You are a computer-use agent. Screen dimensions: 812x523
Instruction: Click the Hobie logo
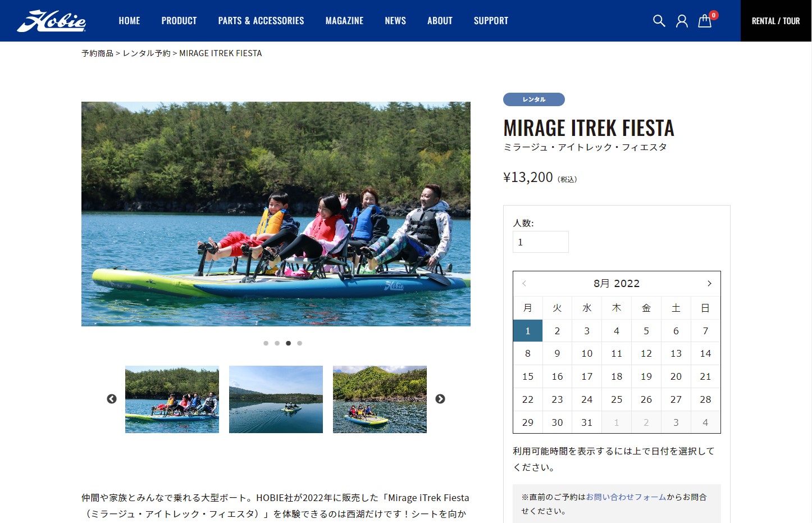tap(52, 21)
